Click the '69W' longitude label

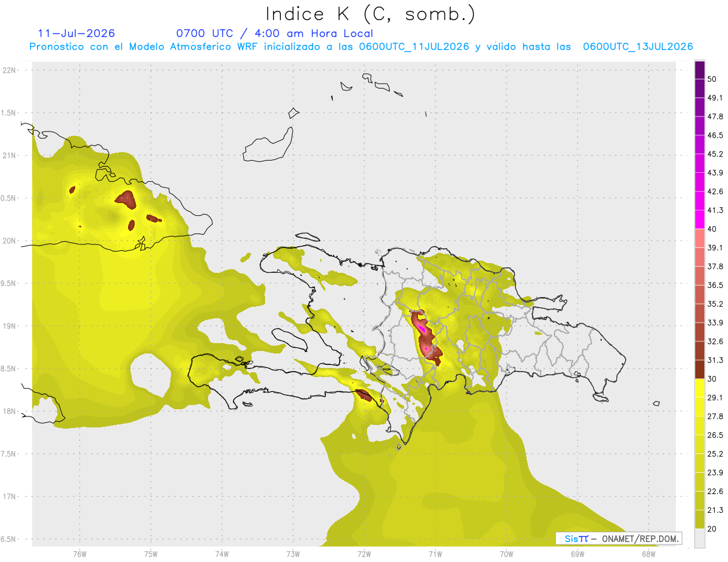pos(578,554)
